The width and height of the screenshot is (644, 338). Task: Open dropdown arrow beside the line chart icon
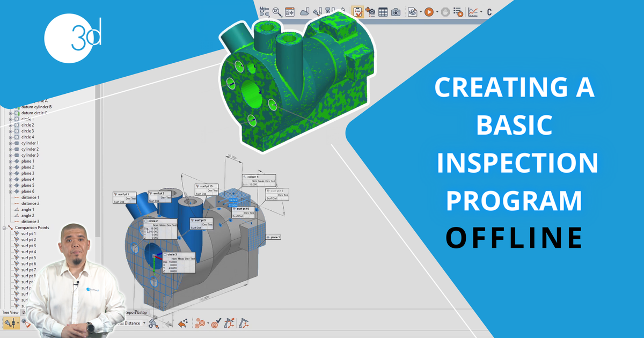click(481, 12)
